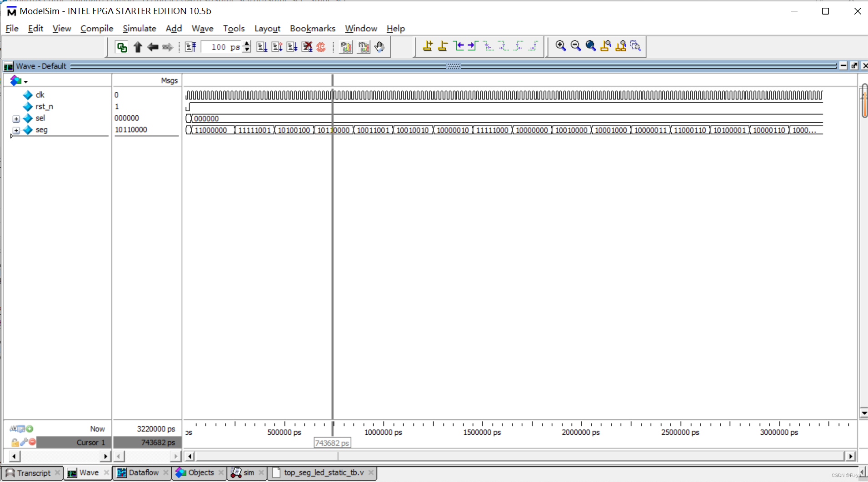The image size is (868, 482).
Task: Click the Insert Cursor icon
Action: point(428,46)
